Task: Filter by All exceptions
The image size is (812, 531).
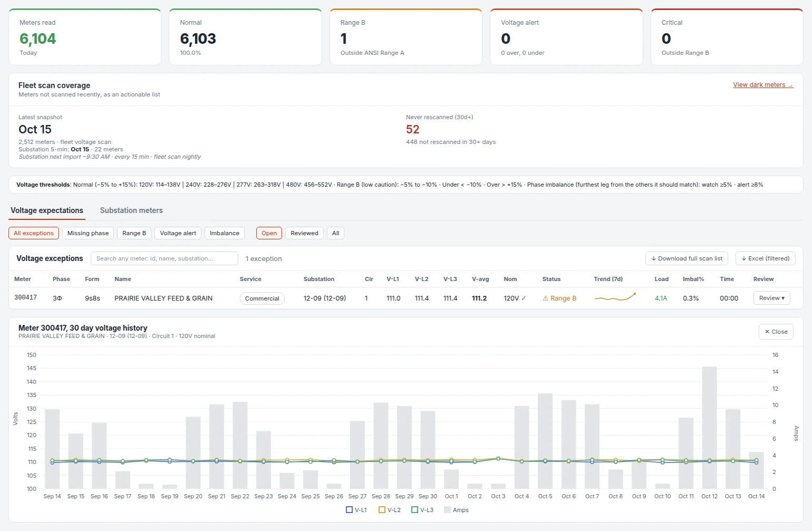Action: 34,233
